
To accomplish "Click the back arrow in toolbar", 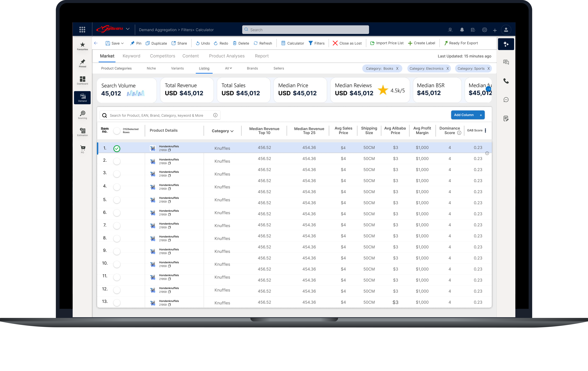I will point(96,43).
